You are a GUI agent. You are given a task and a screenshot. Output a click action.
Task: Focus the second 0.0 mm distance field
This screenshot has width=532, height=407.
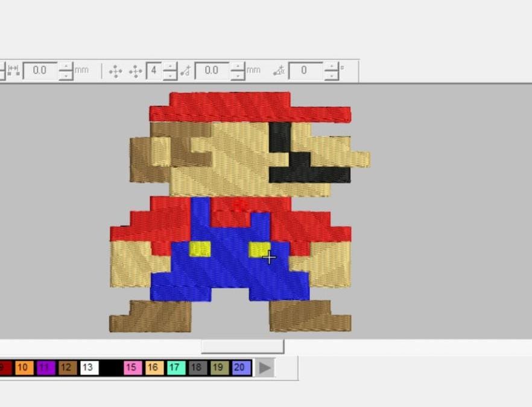(212, 71)
